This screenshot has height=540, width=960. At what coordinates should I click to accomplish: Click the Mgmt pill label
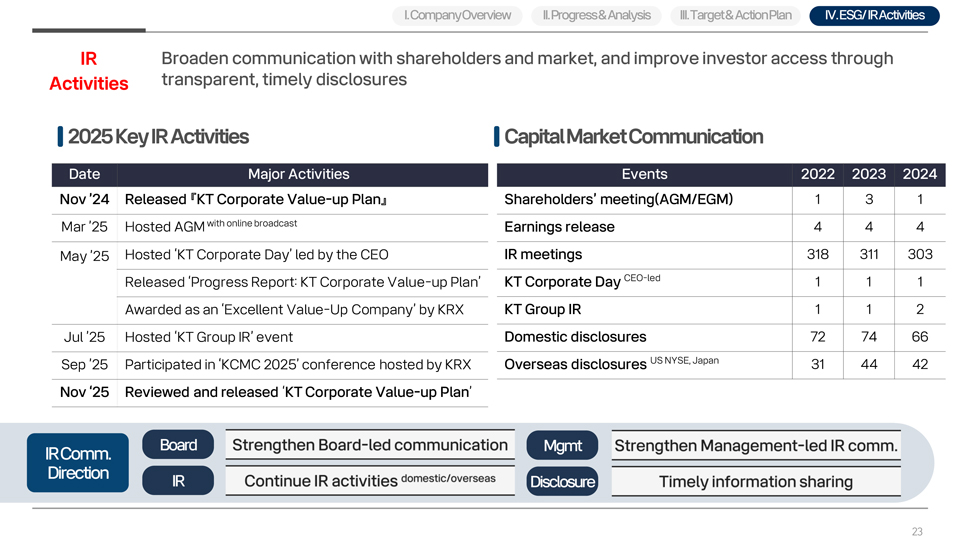click(x=562, y=446)
